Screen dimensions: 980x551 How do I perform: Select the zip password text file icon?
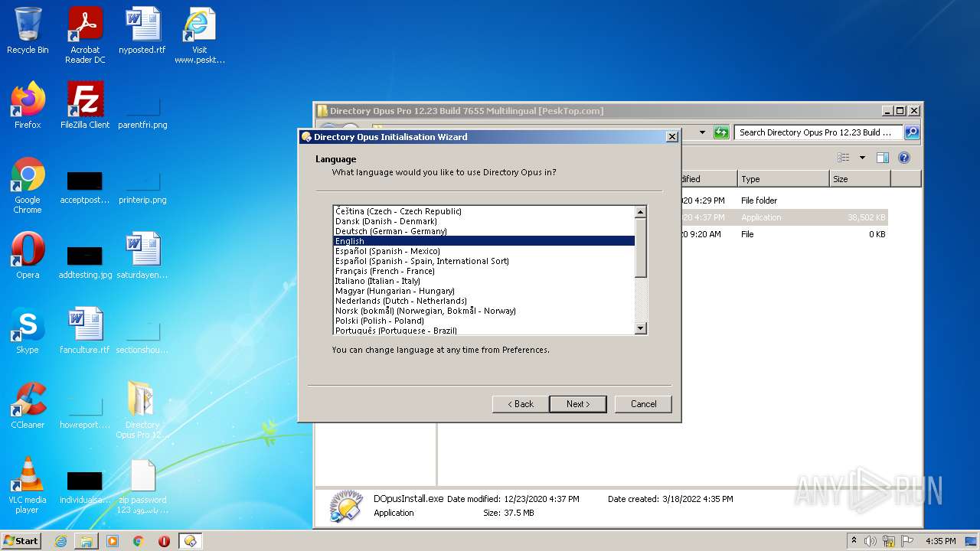click(142, 485)
